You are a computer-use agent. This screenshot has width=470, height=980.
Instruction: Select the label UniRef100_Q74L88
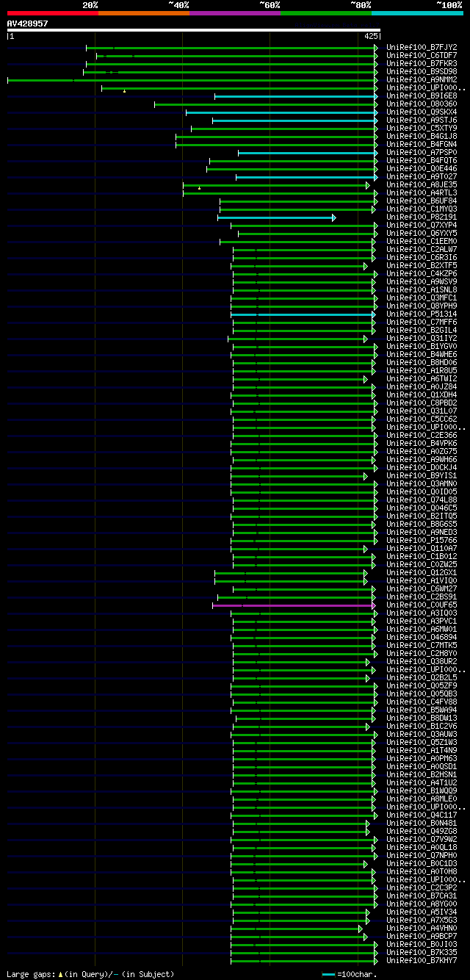422,500
